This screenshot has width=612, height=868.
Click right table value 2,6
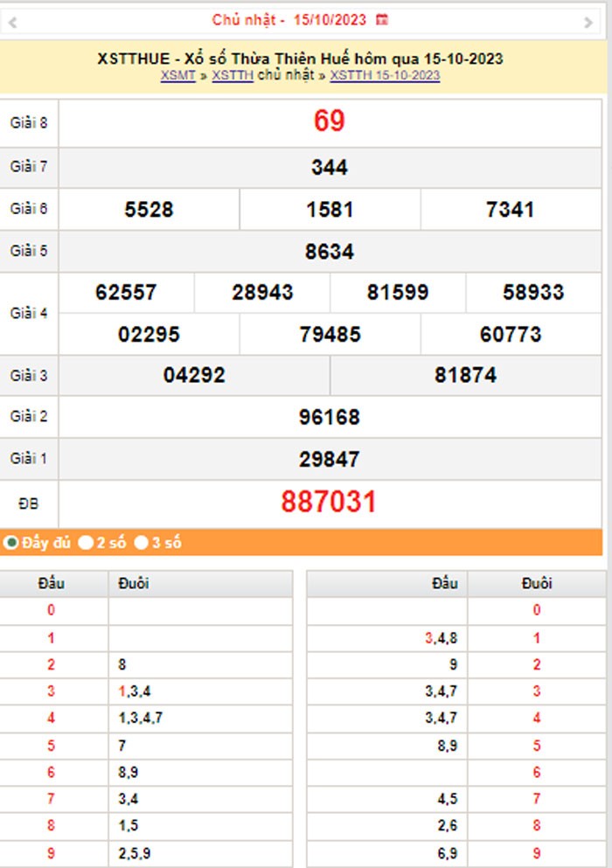(448, 825)
